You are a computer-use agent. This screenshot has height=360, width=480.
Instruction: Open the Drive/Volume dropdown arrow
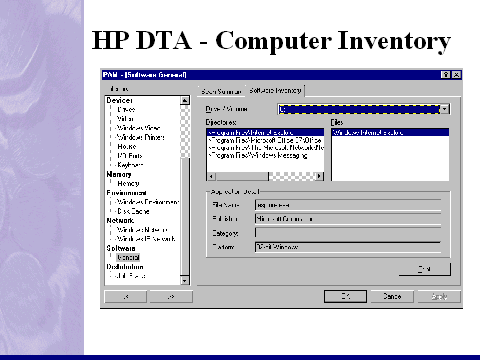[x=445, y=109]
